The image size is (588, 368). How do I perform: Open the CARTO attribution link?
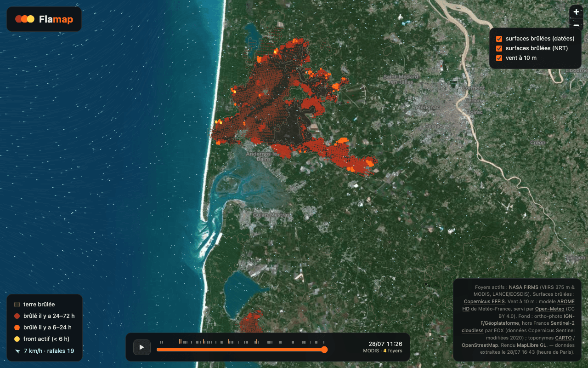click(563, 338)
